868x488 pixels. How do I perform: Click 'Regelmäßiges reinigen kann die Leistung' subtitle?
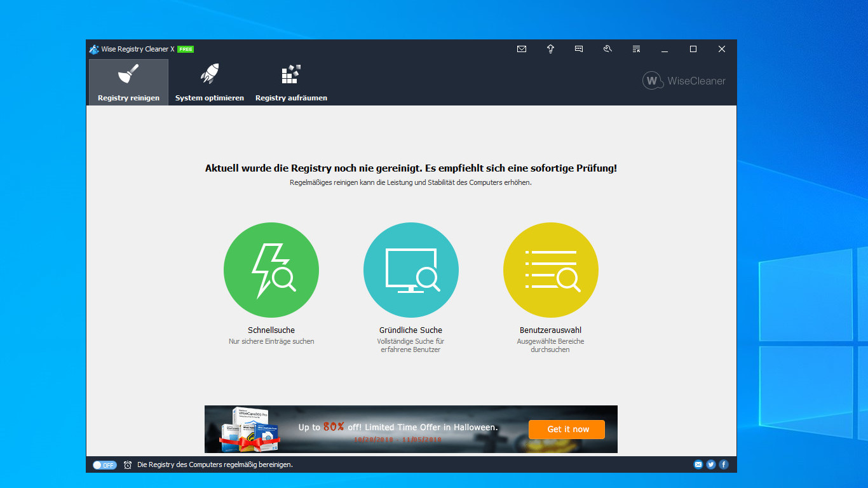(411, 182)
